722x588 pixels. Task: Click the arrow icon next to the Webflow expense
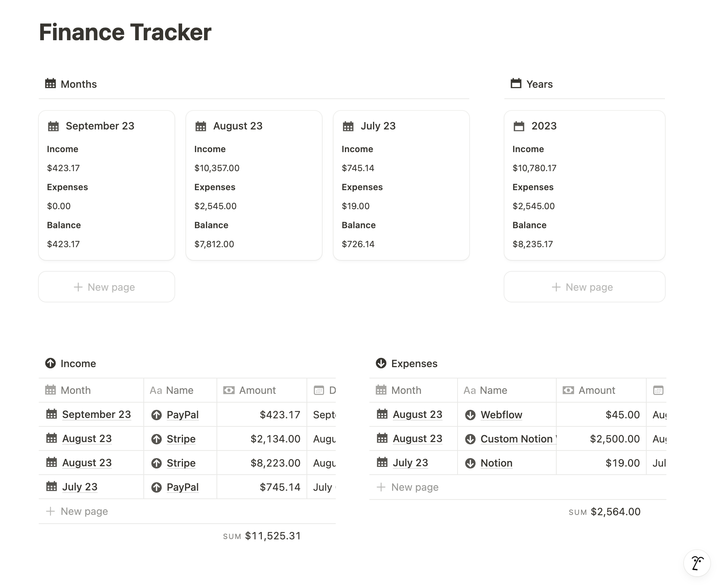(x=470, y=415)
